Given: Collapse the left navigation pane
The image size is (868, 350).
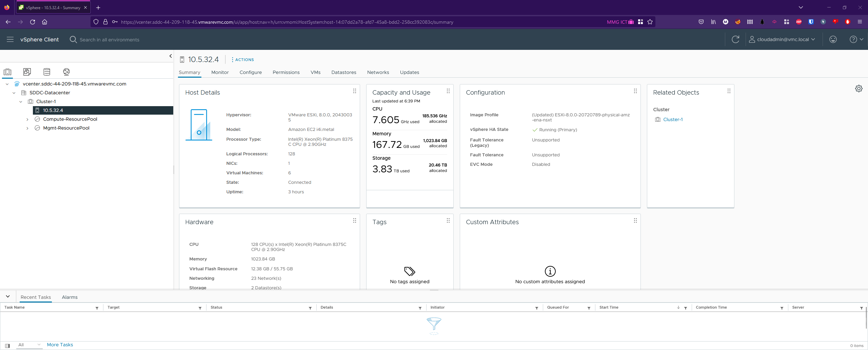Looking at the screenshot, I should point(171,56).
